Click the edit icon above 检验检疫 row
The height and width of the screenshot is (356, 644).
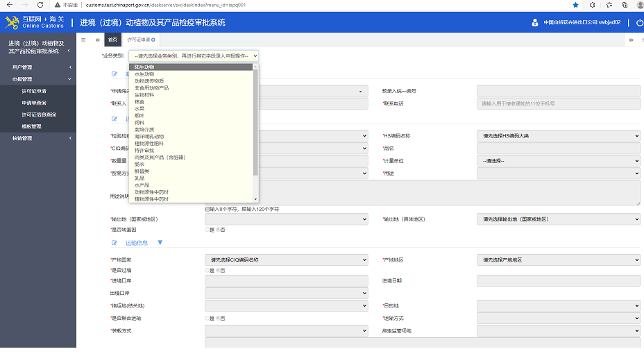[x=115, y=119]
